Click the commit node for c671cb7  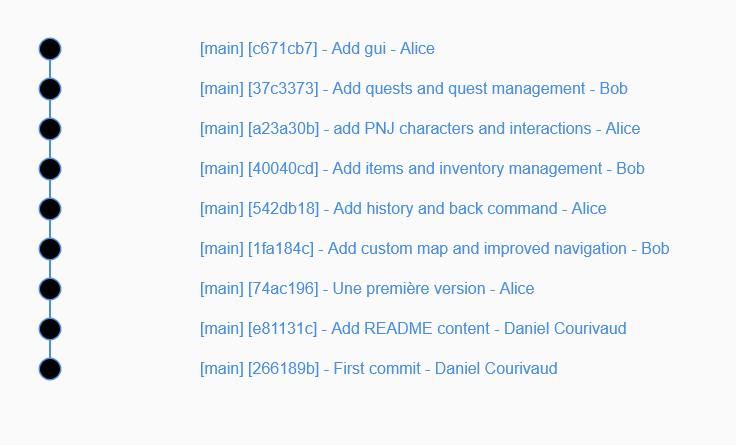pos(50,49)
